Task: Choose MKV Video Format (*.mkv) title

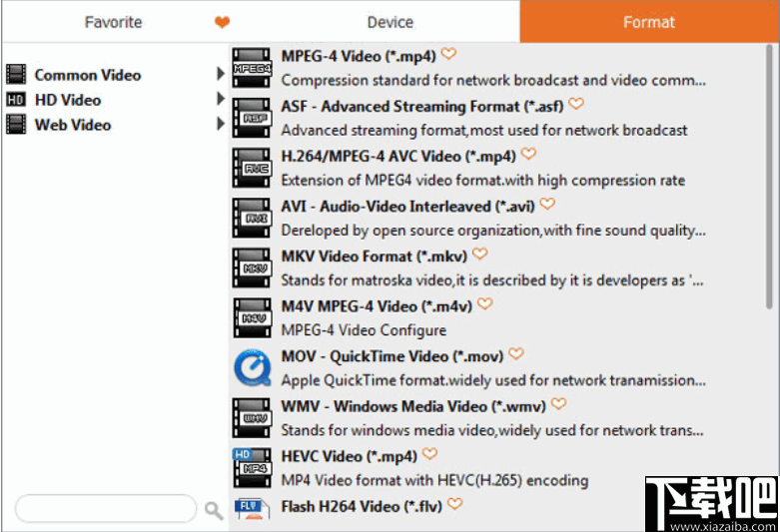Action: point(375,257)
